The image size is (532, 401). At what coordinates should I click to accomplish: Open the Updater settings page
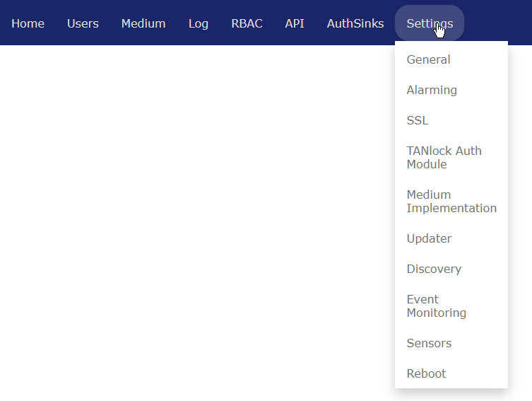(429, 238)
